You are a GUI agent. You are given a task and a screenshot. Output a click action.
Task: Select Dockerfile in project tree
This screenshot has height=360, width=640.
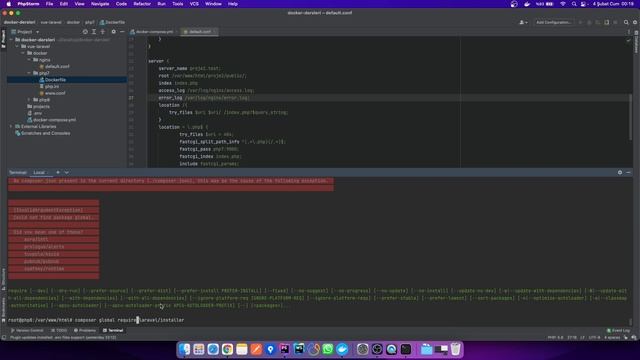pos(56,80)
